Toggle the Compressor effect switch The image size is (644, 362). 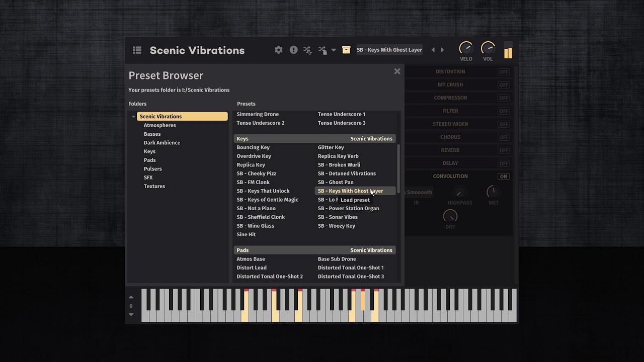[x=504, y=98]
